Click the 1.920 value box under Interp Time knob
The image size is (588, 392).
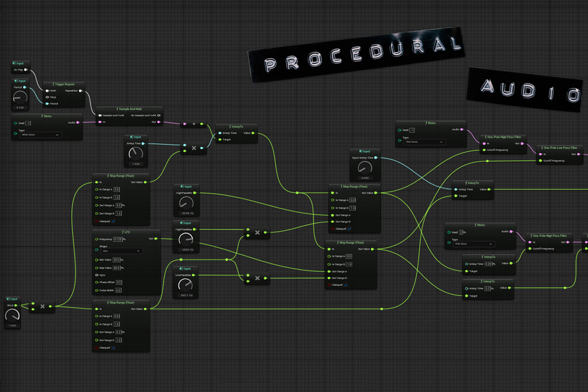(x=136, y=164)
